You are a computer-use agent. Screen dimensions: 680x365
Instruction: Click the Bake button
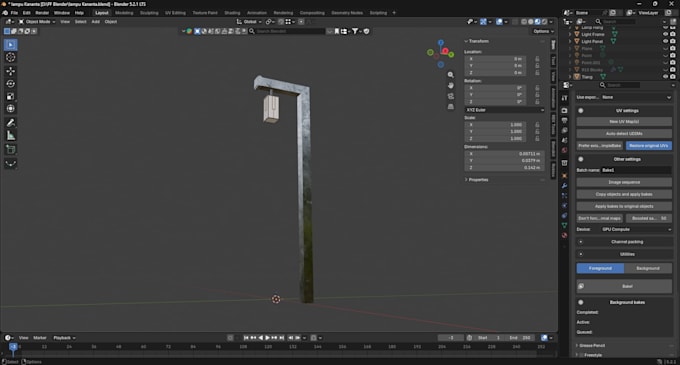[x=624, y=286]
